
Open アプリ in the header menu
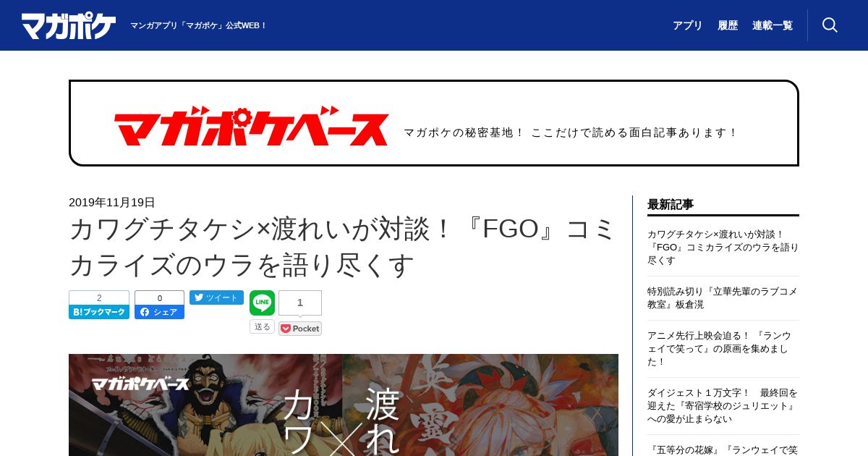[x=687, y=25]
